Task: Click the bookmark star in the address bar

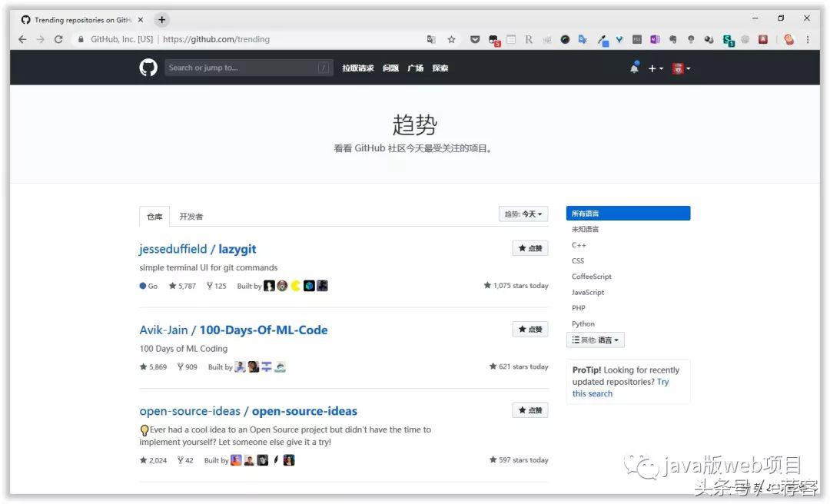Action: tap(451, 39)
